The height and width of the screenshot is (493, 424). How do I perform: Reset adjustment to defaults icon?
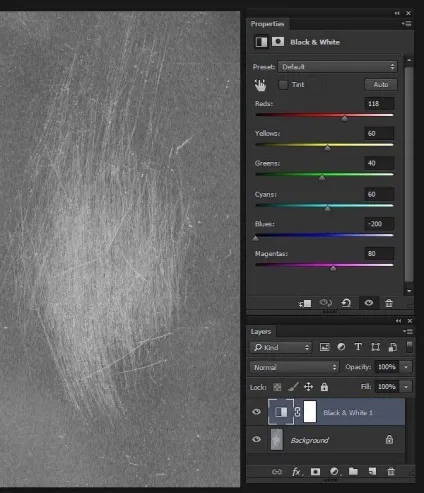pos(346,303)
